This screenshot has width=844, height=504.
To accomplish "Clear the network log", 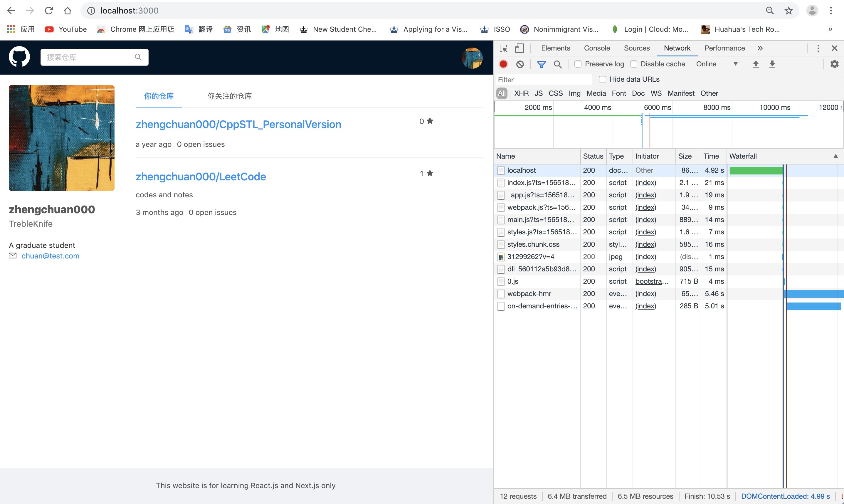I will tap(520, 64).
